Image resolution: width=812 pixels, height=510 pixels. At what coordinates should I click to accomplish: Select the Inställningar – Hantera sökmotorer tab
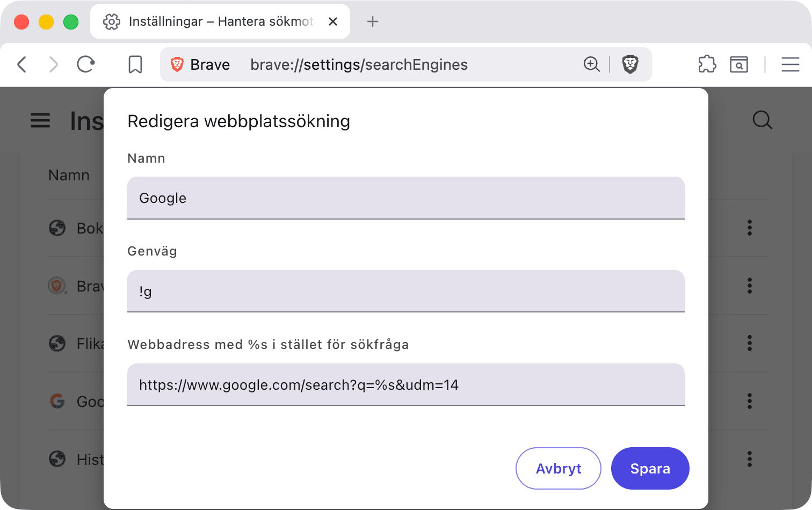pos(220,21)
